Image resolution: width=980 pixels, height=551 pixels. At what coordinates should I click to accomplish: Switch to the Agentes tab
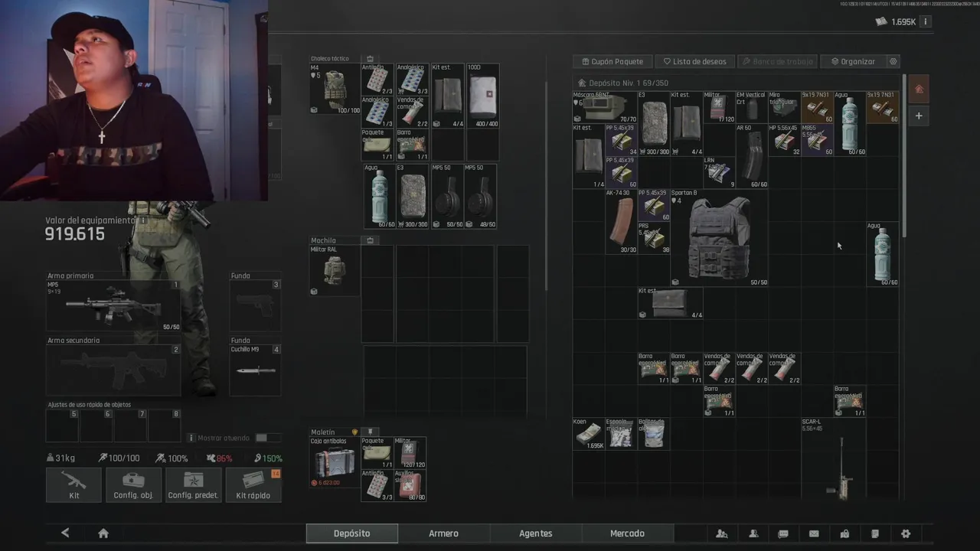tap(536, 533)
